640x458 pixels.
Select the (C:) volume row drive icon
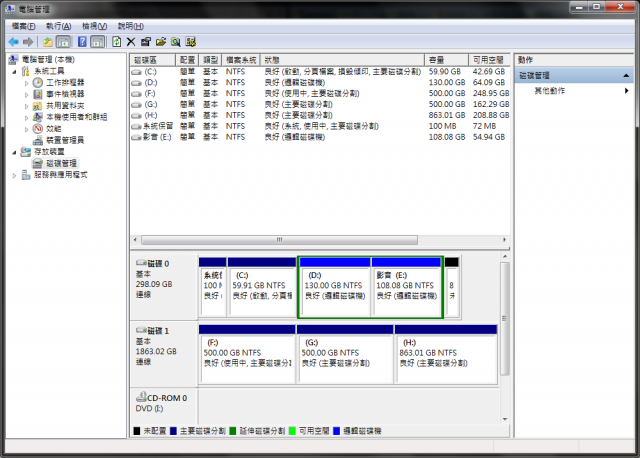136,72
